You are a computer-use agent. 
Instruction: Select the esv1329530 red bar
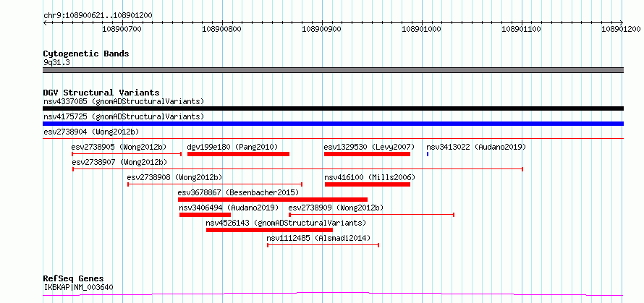pyautogui.click(x=367, y=154)
